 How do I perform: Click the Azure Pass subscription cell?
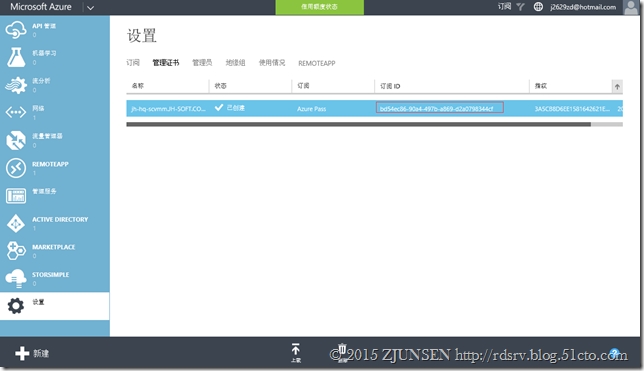(x=312, y=109)
